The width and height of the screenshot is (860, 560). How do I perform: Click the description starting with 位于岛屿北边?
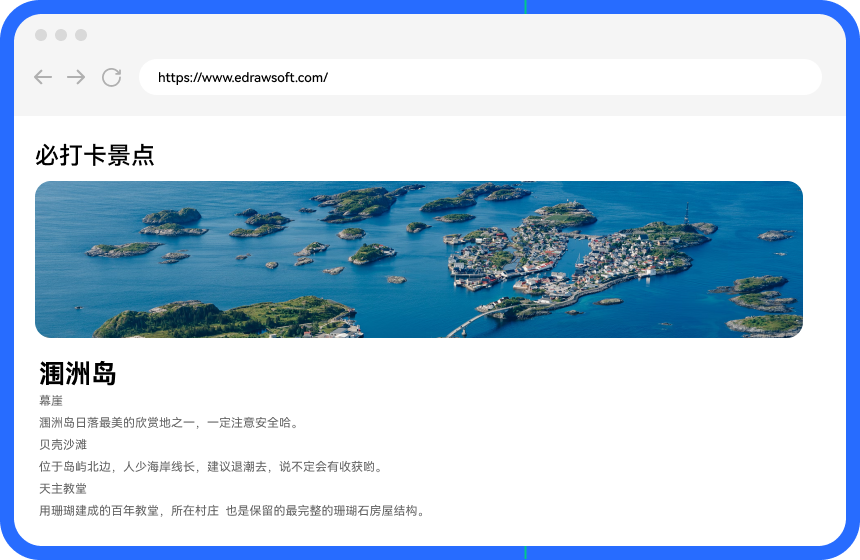[x=211, y=466]
